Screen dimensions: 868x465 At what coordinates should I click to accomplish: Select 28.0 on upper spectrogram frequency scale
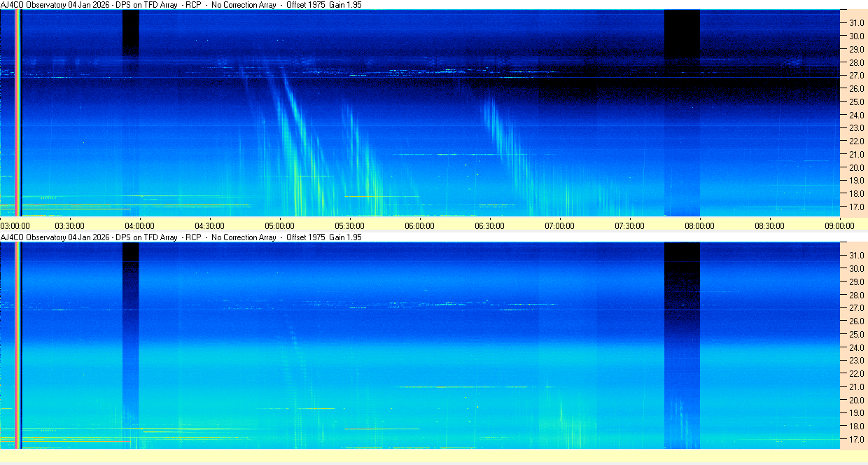click(857, 62)
